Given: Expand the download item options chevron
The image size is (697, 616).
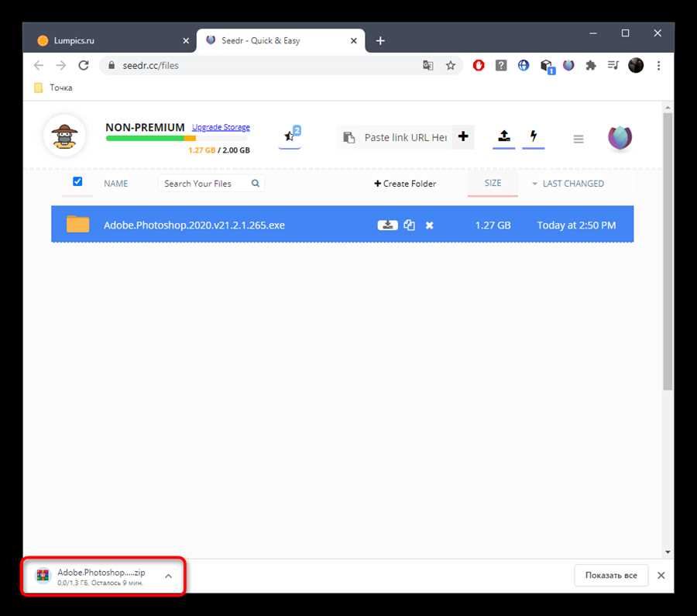Looking at the screenshot, I should pyautogui.click(x=168, y=576).
